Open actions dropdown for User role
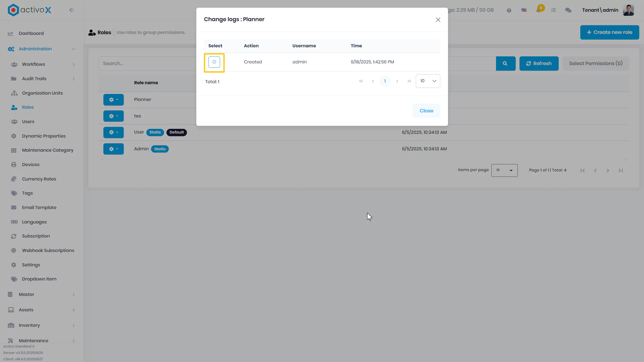644x362 pixels. (113, 133)
